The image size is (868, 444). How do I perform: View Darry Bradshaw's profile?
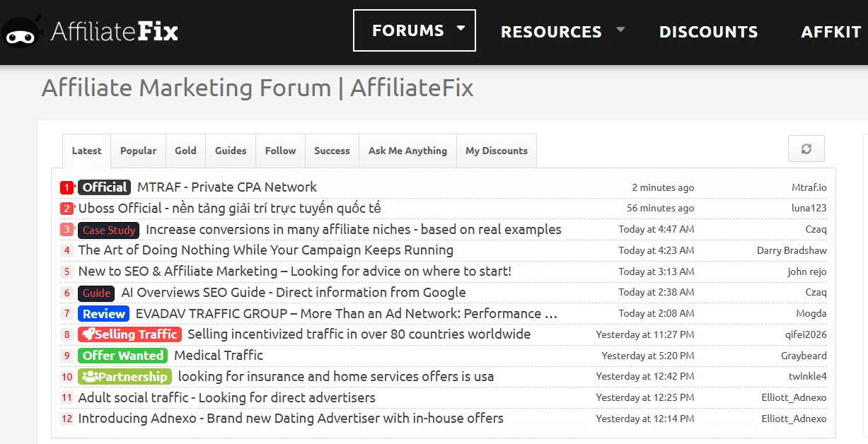pyautogui.click(x=792, y=250)
